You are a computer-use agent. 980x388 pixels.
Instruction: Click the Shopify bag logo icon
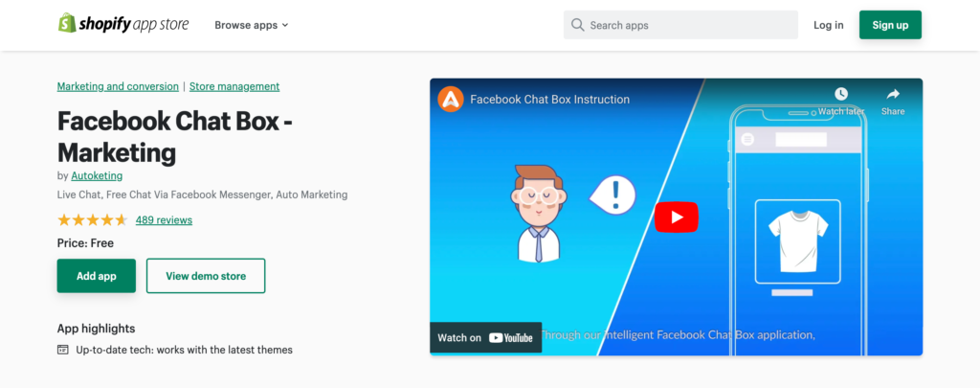coord(67,24)
